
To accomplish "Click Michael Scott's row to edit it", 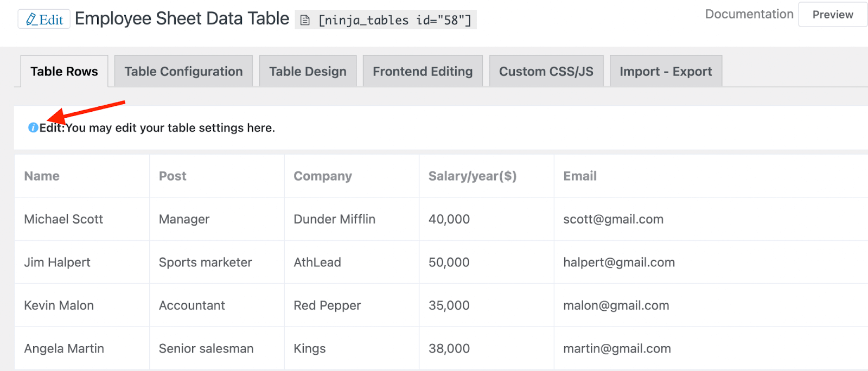I will 63,219.
